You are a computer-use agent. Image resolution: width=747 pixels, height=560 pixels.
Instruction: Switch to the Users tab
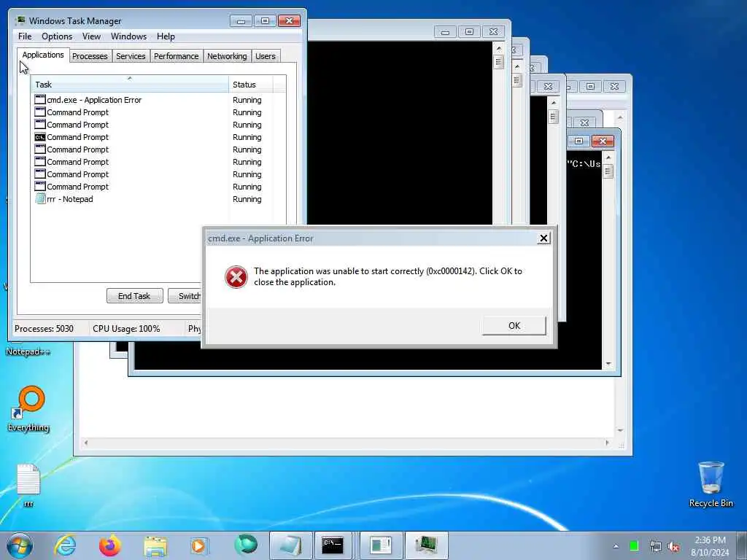pyautogui.click(x=266, y=56)
